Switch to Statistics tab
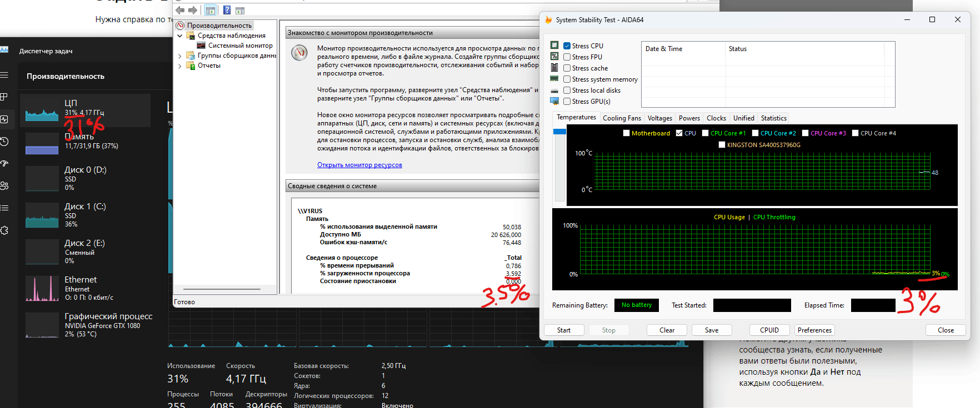The width and height of the screenshot is (980, 408). (x=774, y=118)
